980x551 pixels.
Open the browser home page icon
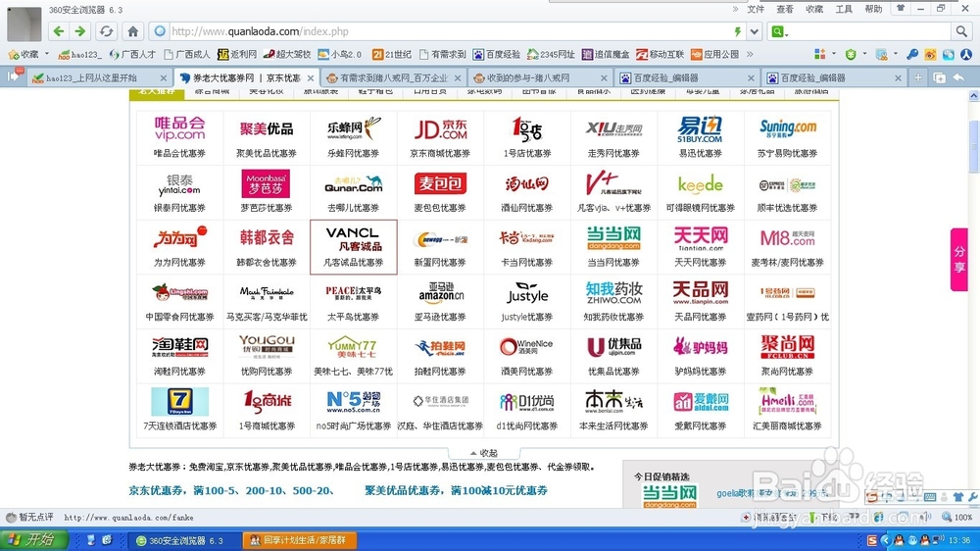132,31
